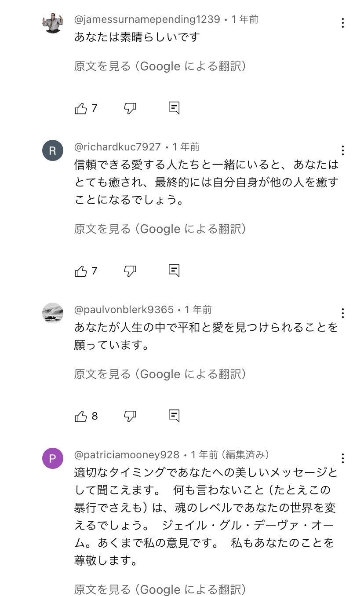Like the comment by @paulvonblerk9365
This screenshot has height=596, width=364.
coord(81,416)
